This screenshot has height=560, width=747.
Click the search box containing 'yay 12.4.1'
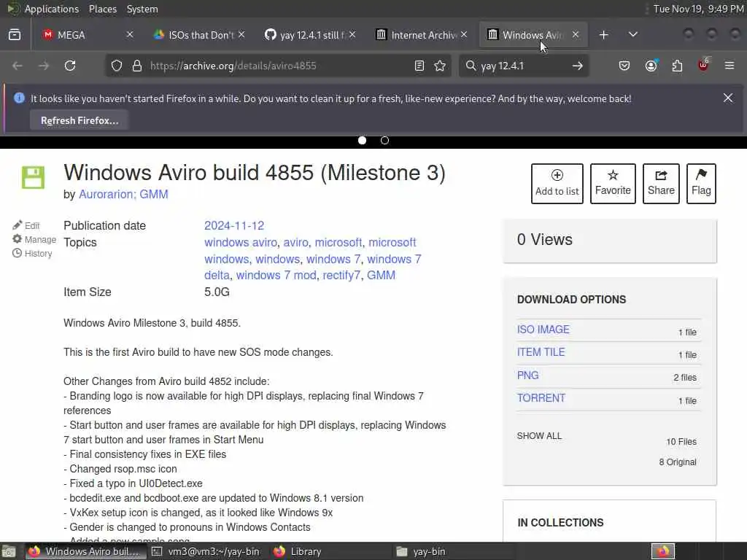522,66
